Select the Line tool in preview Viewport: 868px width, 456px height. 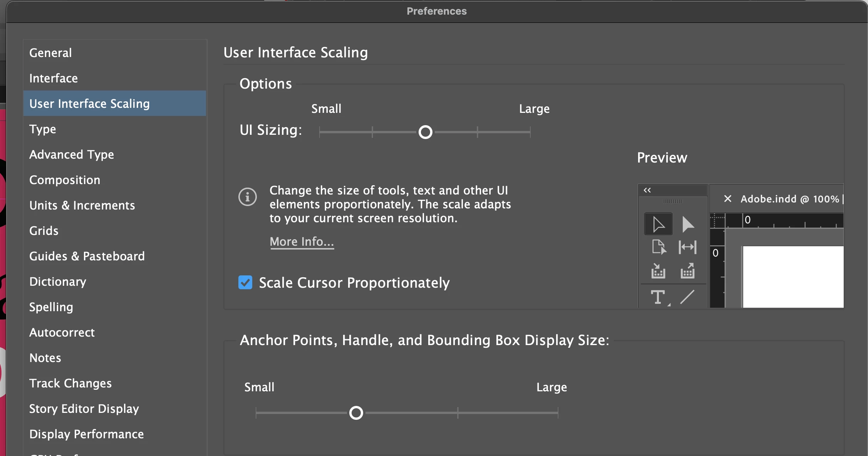[687, 297]
